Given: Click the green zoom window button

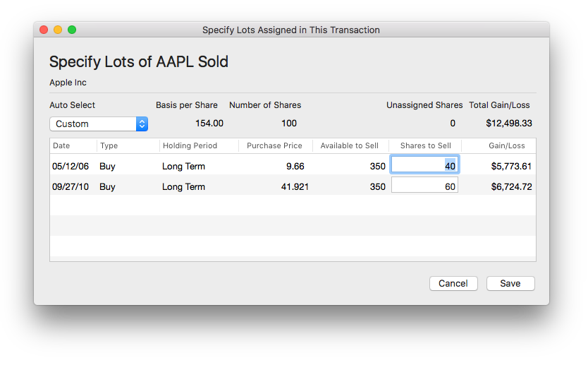Looking at the screenshot, I should click(x=72, y=30).
